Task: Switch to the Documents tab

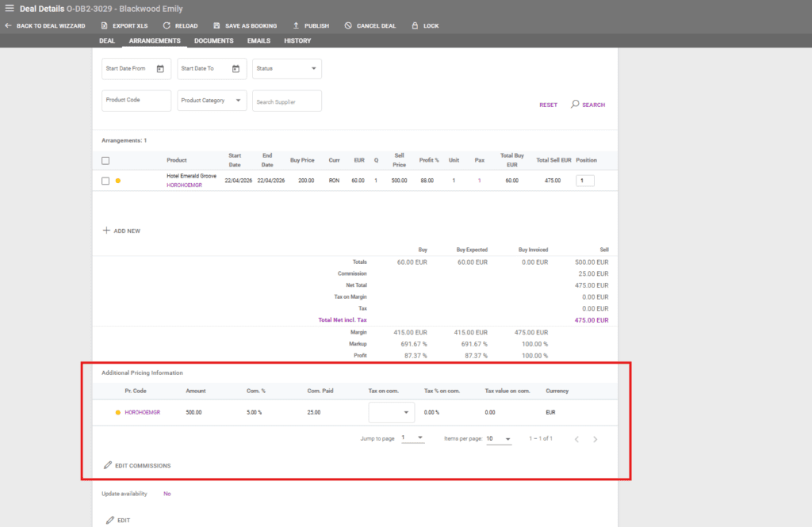Action: point(213,40)
